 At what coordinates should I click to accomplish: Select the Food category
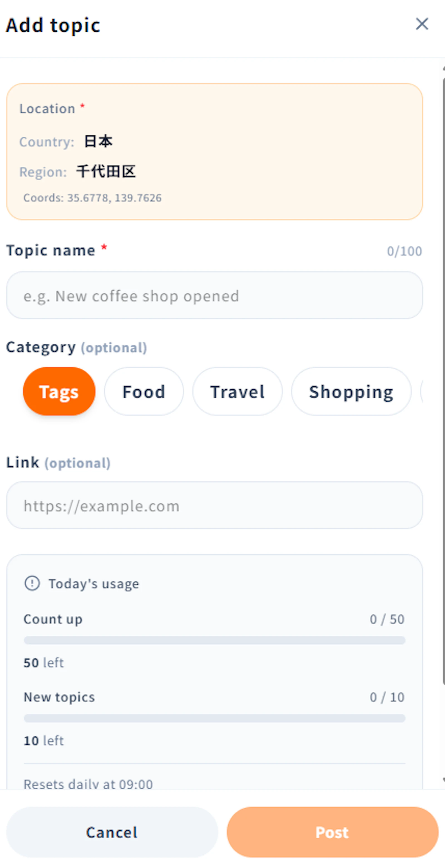(x=144, y=391)
